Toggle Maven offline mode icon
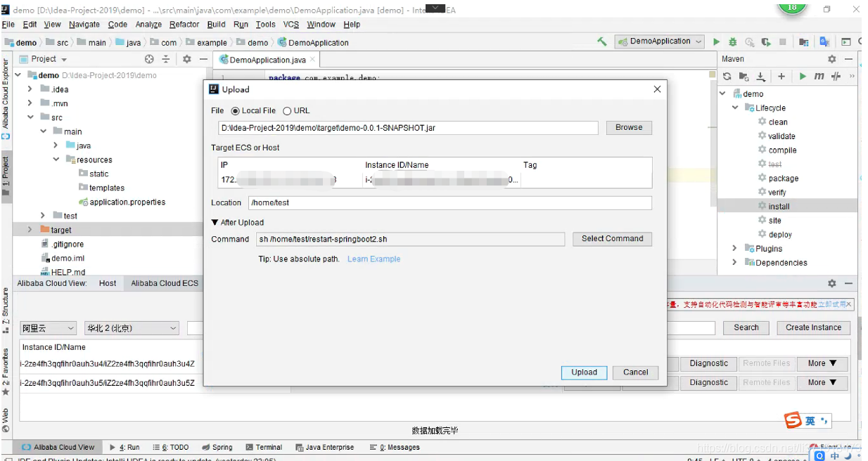 pyautogui.click(x=836, y=76)
